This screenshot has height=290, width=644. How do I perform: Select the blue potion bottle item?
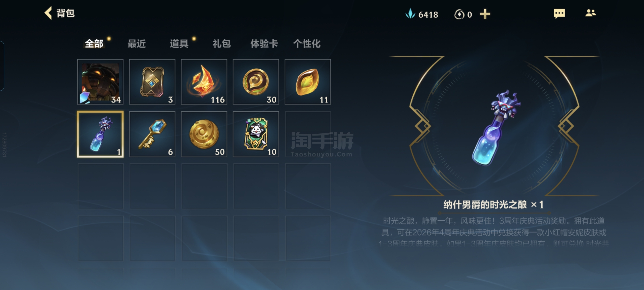(100, 134)
